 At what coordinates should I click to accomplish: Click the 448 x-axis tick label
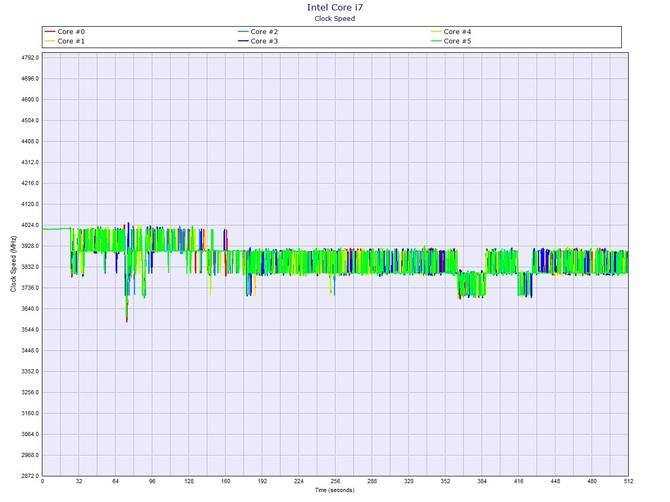pyautogui.click(x=555, y=481)
